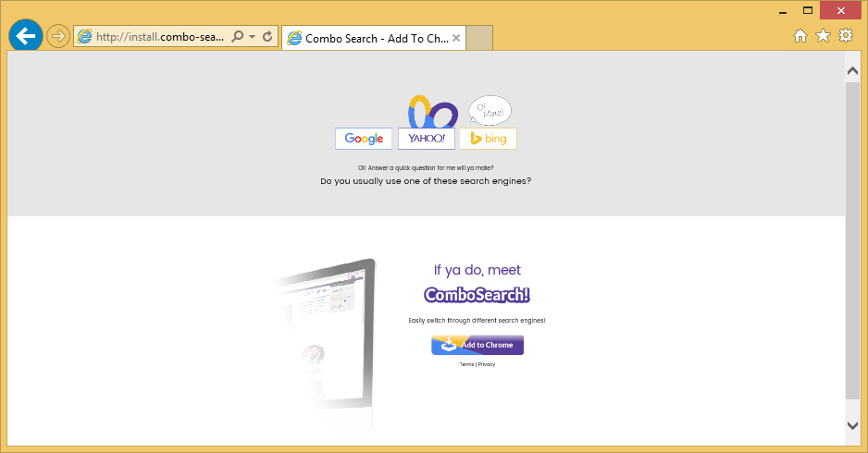
Task: Click the install.combo-search URL address field
Action: point(159,37)
